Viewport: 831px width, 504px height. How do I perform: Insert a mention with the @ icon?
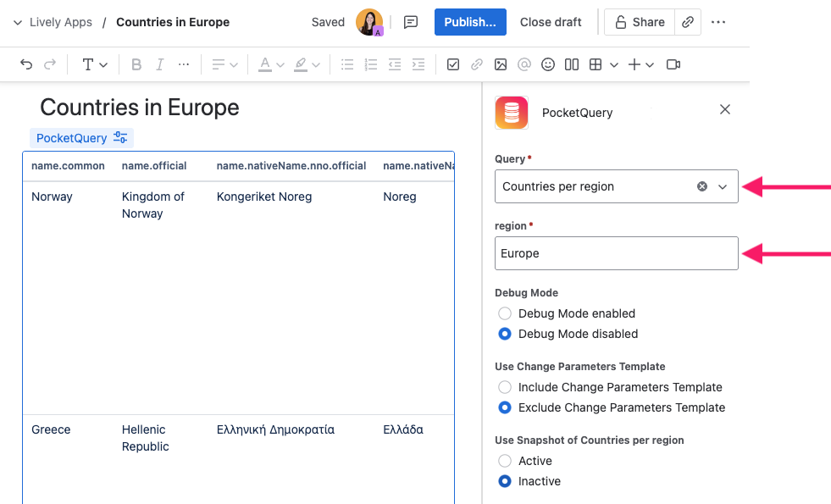524,64
